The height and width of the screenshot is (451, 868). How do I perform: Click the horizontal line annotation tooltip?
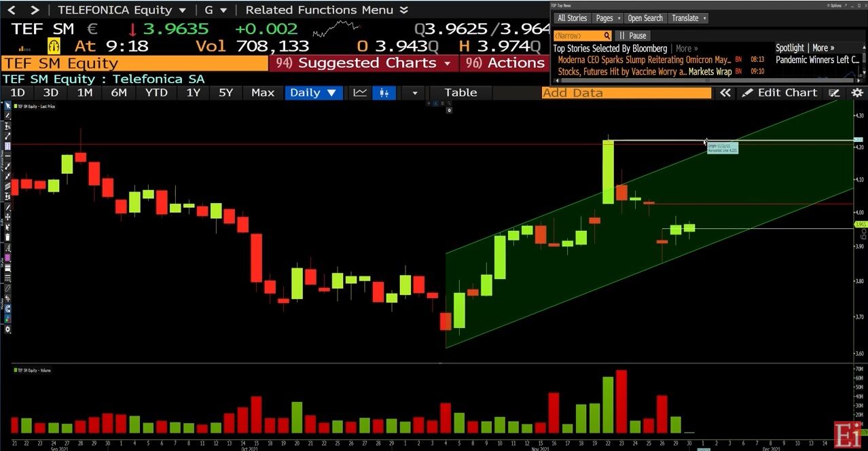(722, 147)
